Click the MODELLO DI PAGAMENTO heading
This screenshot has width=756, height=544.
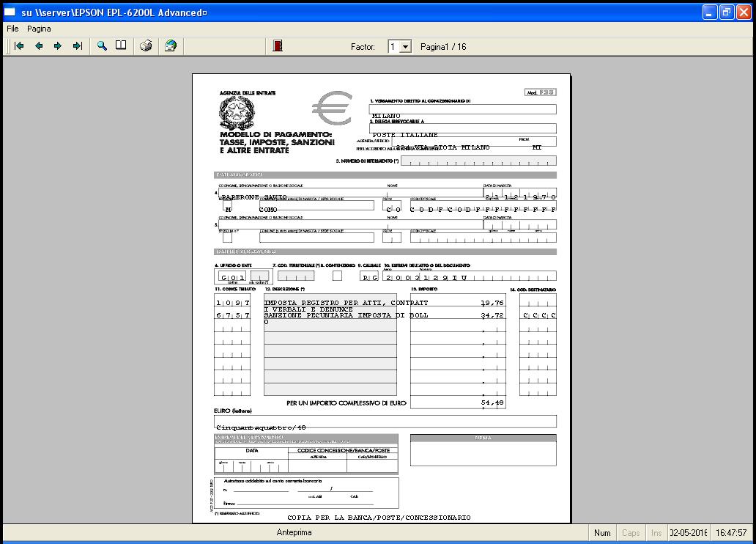point(275,134)
